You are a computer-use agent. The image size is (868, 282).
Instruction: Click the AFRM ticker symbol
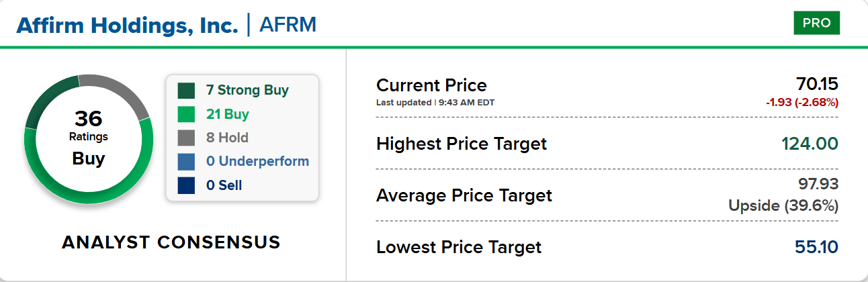click(288, 26)
